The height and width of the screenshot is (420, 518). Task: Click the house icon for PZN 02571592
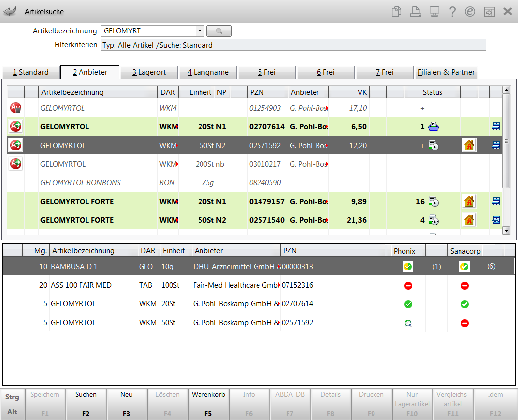[469, 145]
